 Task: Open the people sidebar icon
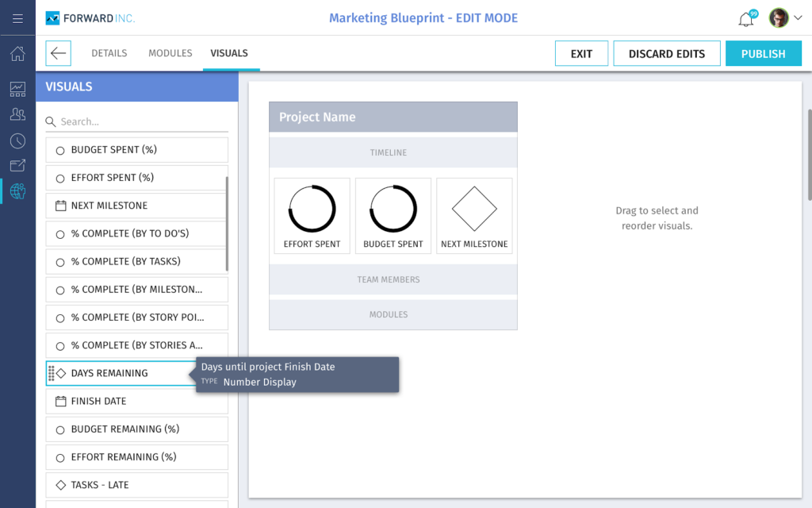(17, 114)
